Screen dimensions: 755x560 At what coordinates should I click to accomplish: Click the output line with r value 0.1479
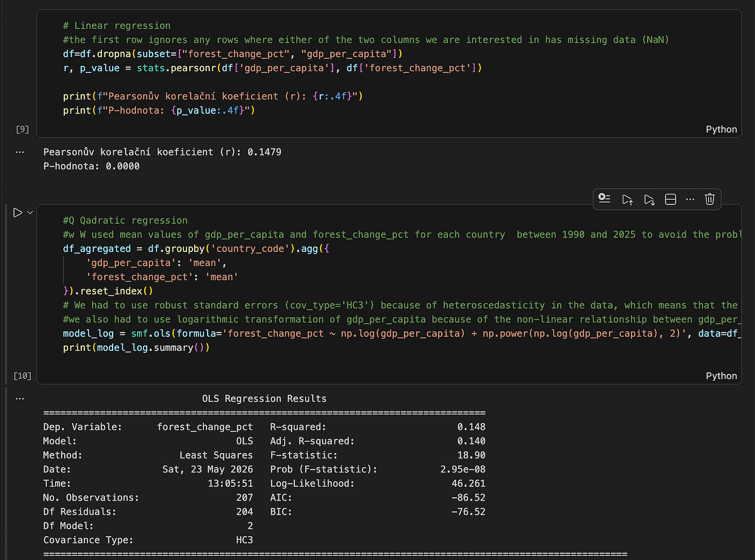[x=162, y=152]
